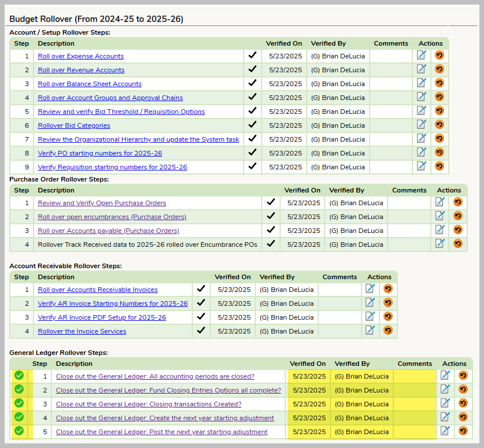
Task: Edit Roll over Accounts Receivable Invoices step
Action: pyautogui.click(x=370, y=289)
